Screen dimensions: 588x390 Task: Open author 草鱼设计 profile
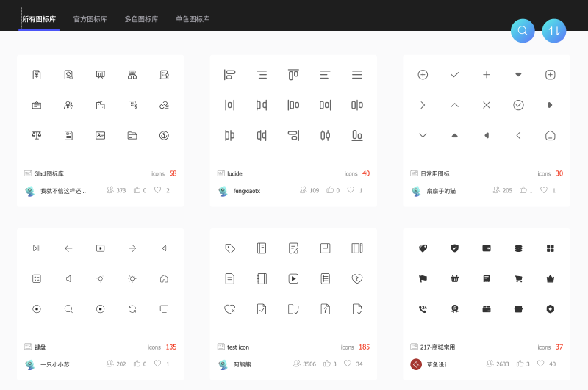pyautogui.click(x=438, y=364)
